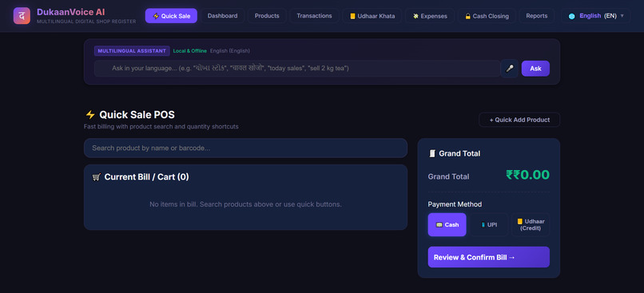Screen dimensions: 644x293
Task: Switch to the Transactions tab
Action: 314,16
